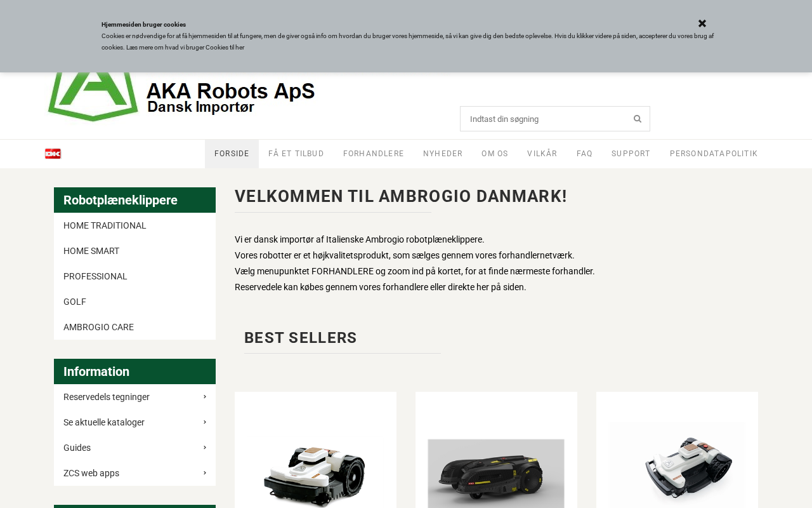Expand the Se aktuelle kataloger arrow
The image size is (812, 508).
pyautogui.click(x=205, y=422)
